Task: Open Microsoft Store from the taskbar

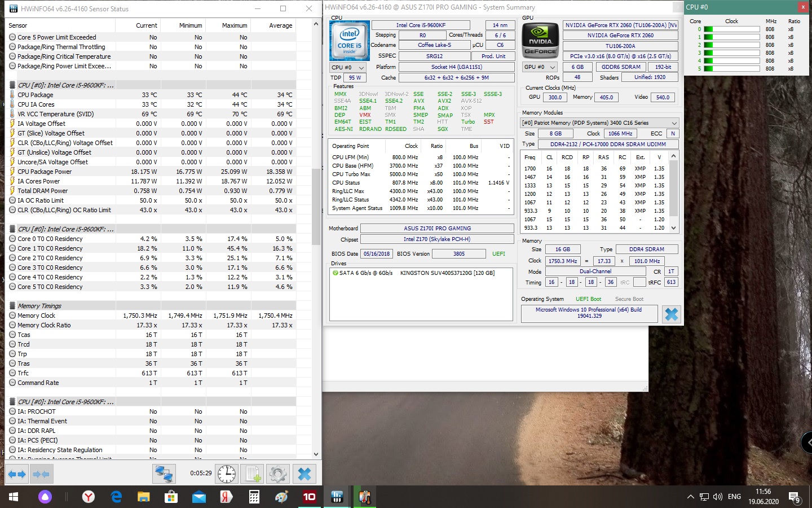Action: tap(171, 497)
